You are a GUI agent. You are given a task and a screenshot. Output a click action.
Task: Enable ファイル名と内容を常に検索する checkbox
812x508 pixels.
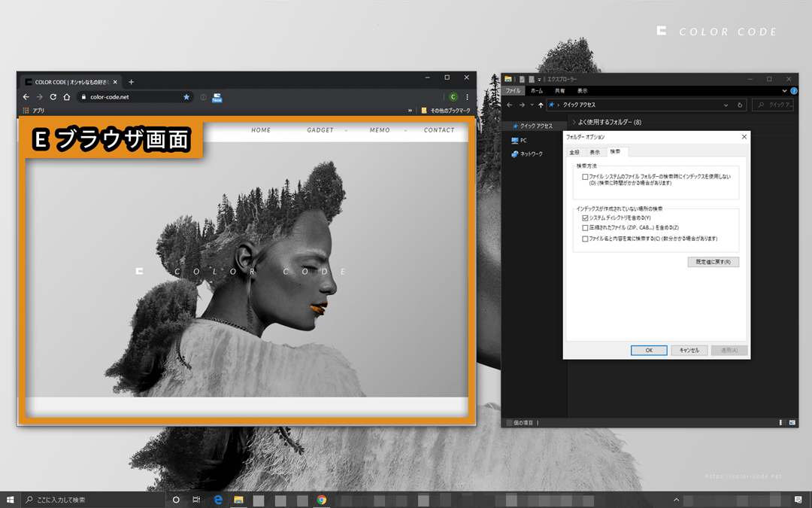click(585, 239)
